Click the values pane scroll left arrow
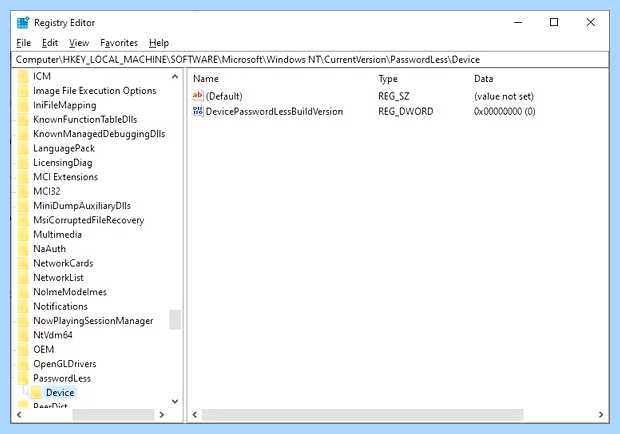This screenshot has width=620, height=434. 195,415
